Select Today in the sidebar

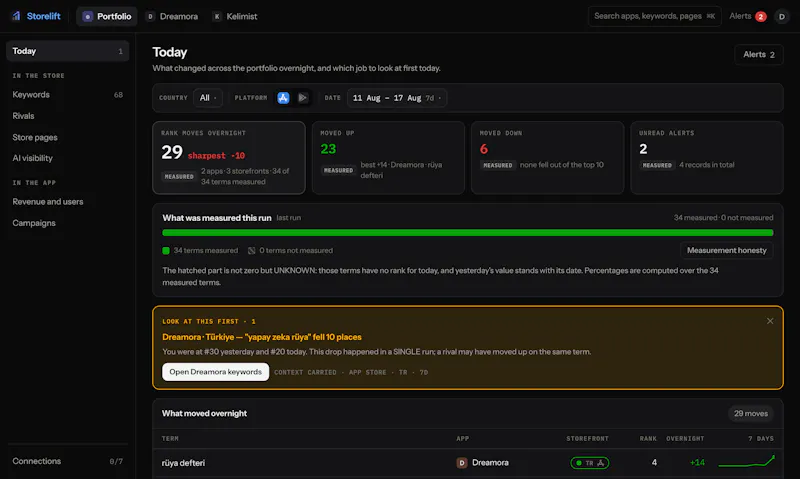(67, 51)
